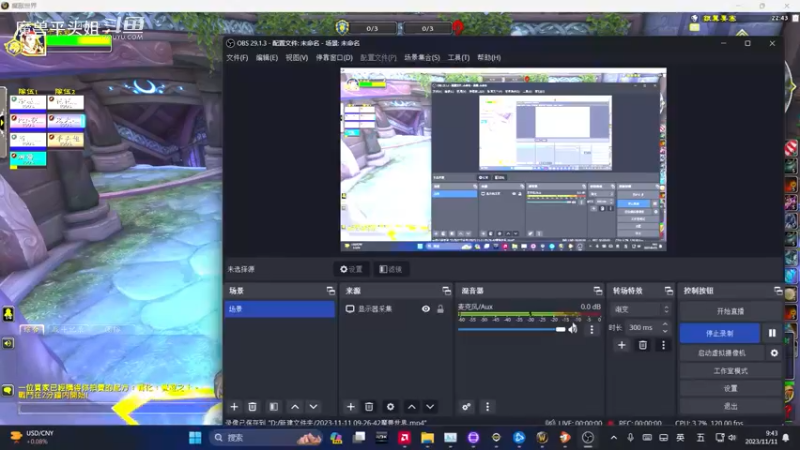Click the source 设置 properties button above panels
Image resolution: width=800 pixels, height=450 pixels.
click(x=351, y=269)
